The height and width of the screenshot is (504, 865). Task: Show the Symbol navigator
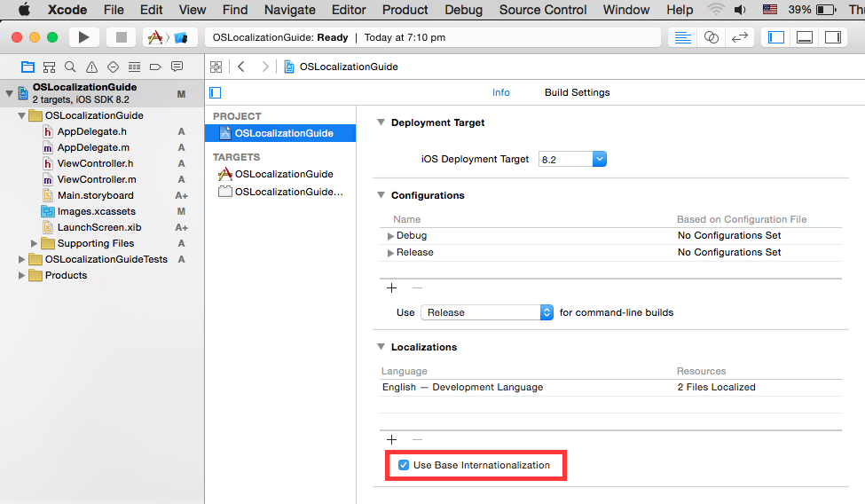(49, 67)
